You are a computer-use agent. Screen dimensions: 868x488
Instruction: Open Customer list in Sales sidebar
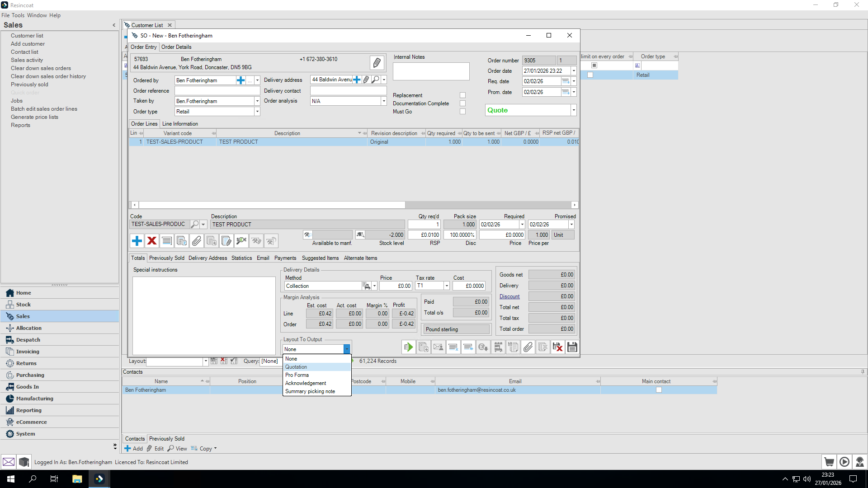click(27, 36)
